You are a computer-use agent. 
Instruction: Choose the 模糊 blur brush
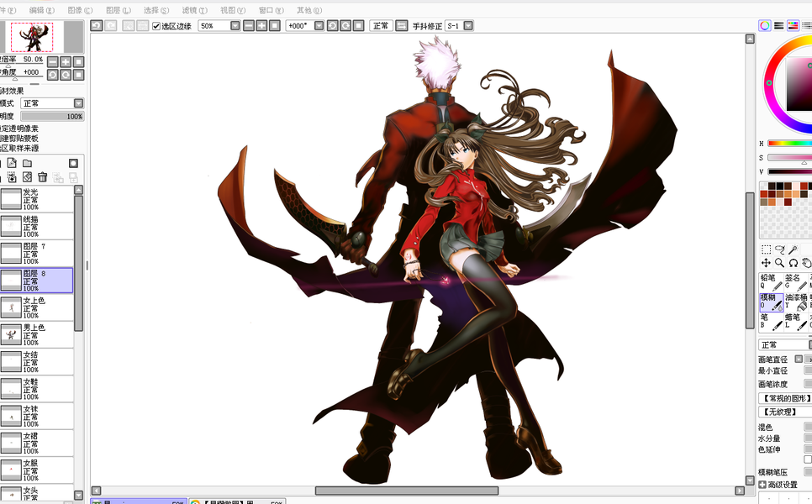[x=771, y=302]
